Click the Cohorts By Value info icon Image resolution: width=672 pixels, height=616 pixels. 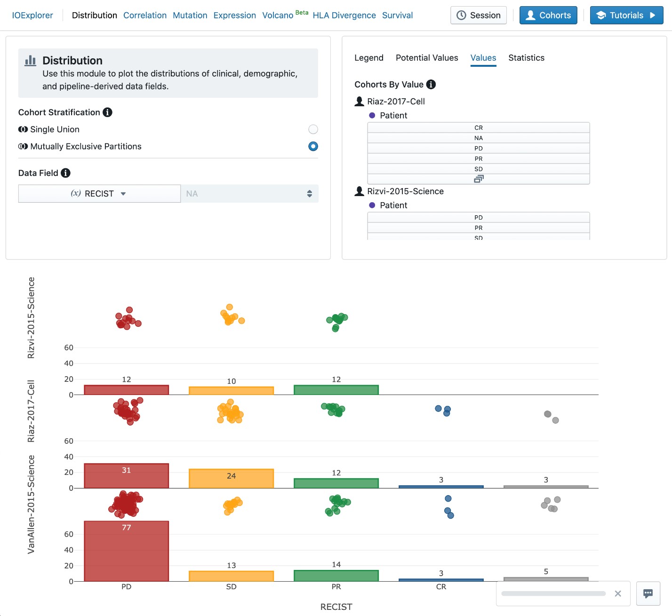(431, 85)
